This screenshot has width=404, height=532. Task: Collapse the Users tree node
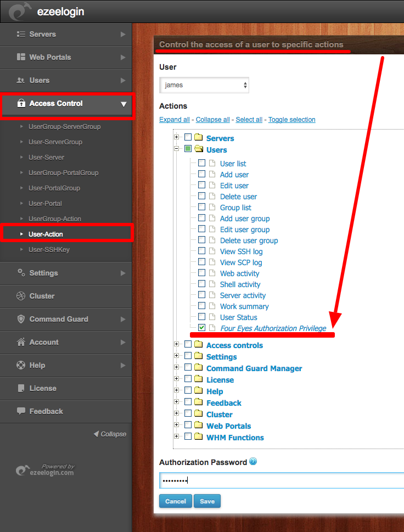[x=176, y=149]
